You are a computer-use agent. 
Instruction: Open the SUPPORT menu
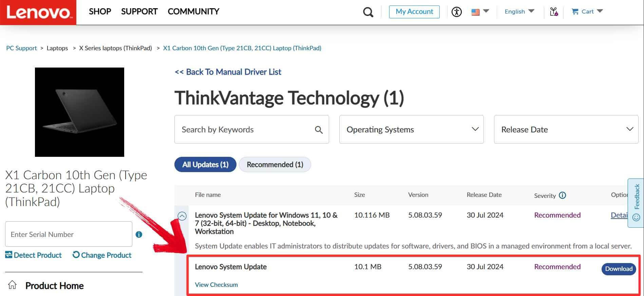(139, 12)
